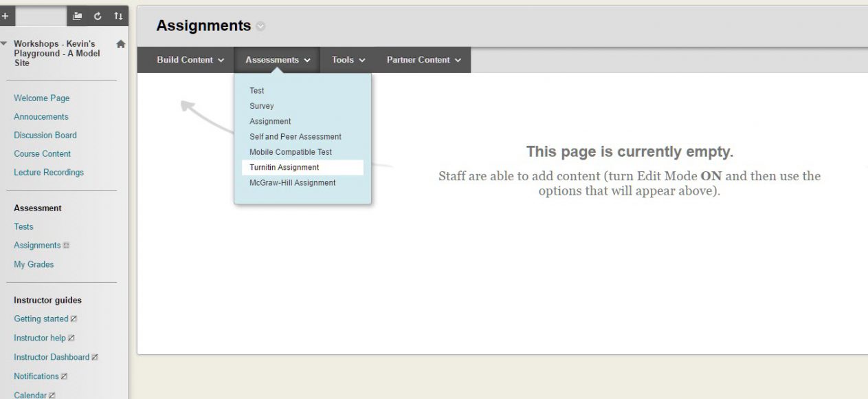Open the options chevron beside Assignments heading
The width and height of the screenshot is (868, 399).
pyautogui.click(x=260, y=26)
